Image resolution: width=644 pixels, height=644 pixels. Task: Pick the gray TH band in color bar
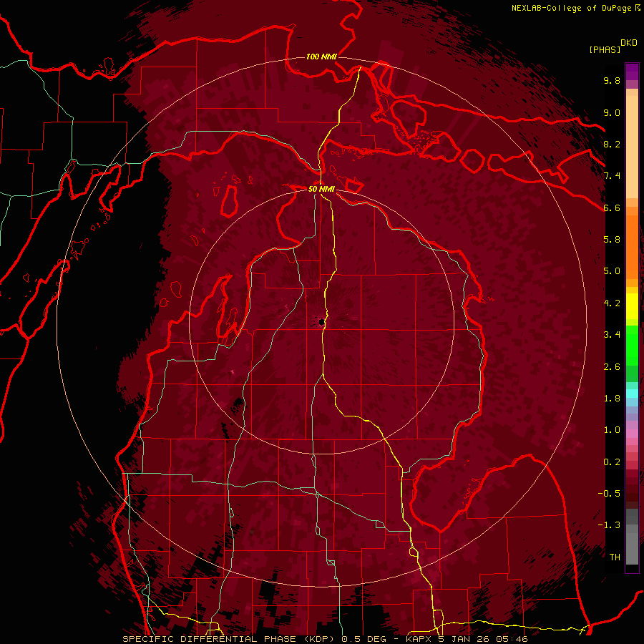632,549
